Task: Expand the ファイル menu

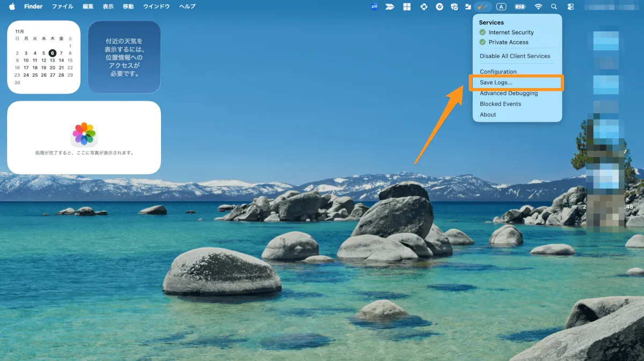Action: tap(62, 6)
